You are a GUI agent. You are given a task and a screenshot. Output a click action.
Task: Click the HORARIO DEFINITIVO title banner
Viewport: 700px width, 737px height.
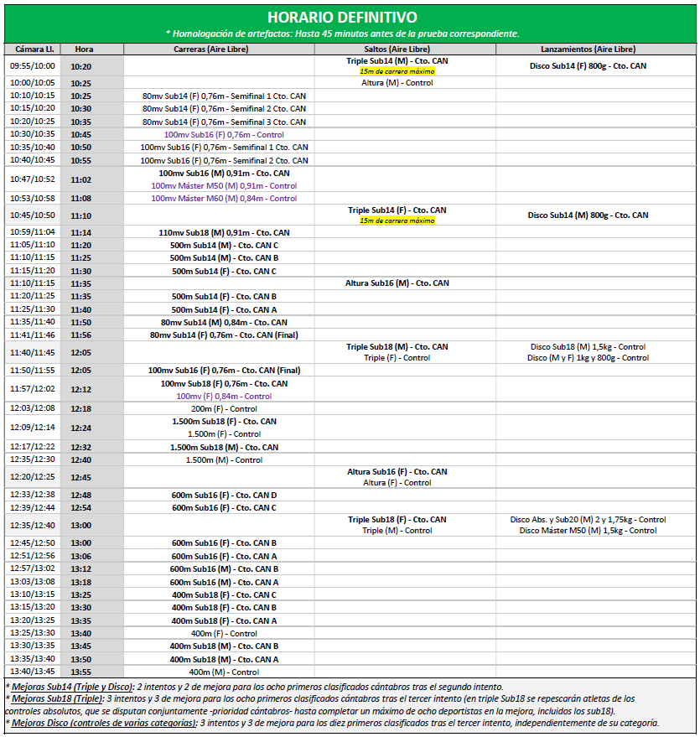(x=341, y=18)
